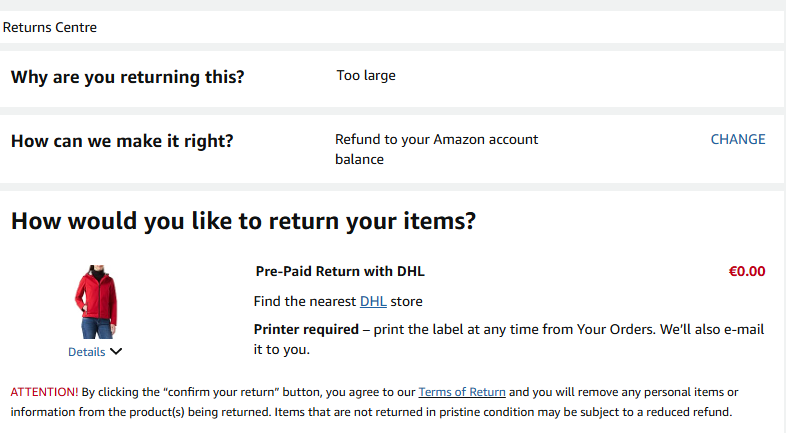This screenshot has height=433, width=786.
Task: Click the "Why are you returning this?" heading
Action: [127, 77]
